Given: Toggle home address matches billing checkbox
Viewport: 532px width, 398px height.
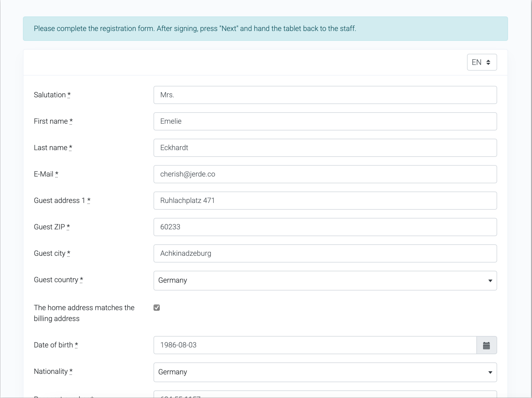Looking at the screenshot, I should tap(157, 308).
